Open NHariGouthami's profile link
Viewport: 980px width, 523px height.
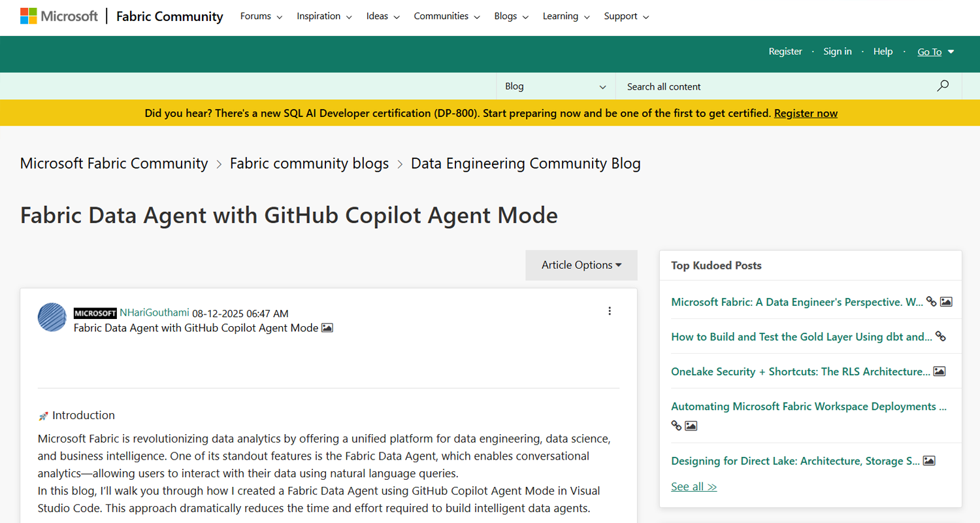(154, 313)
